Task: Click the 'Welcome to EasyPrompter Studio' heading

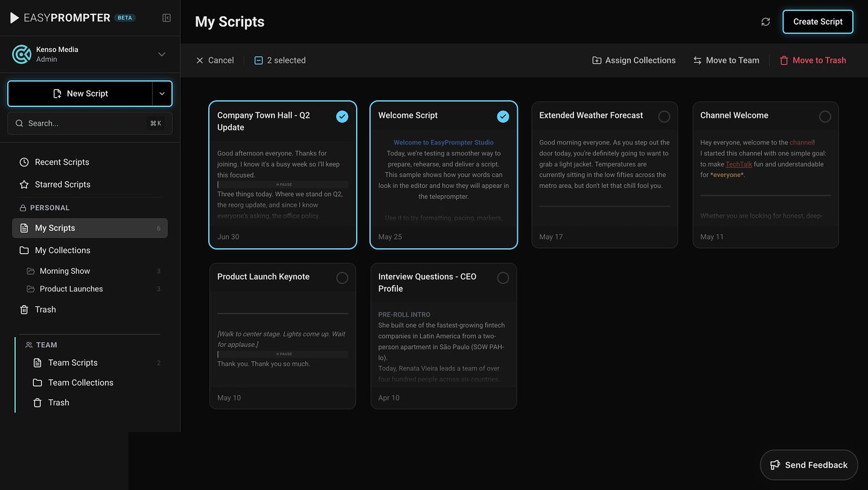Action: click(443, 142)
